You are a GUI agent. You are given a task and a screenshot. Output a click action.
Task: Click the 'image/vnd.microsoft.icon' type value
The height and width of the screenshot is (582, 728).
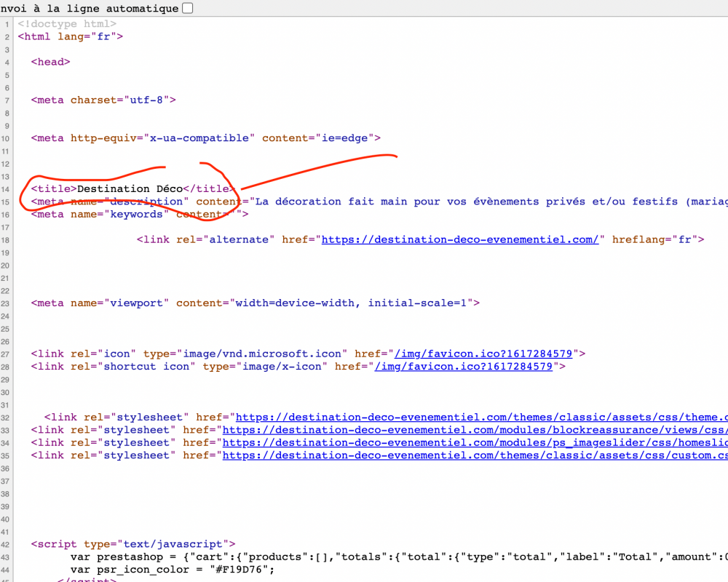tap(262, 354)
